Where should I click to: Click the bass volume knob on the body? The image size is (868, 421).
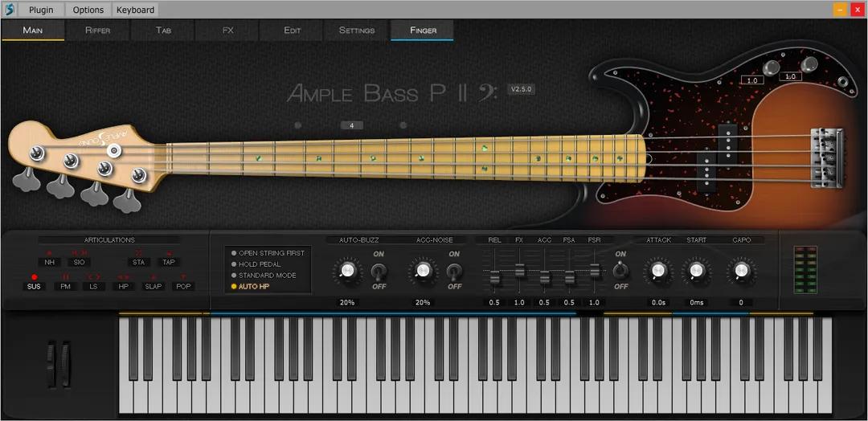(x=771, y=68)
